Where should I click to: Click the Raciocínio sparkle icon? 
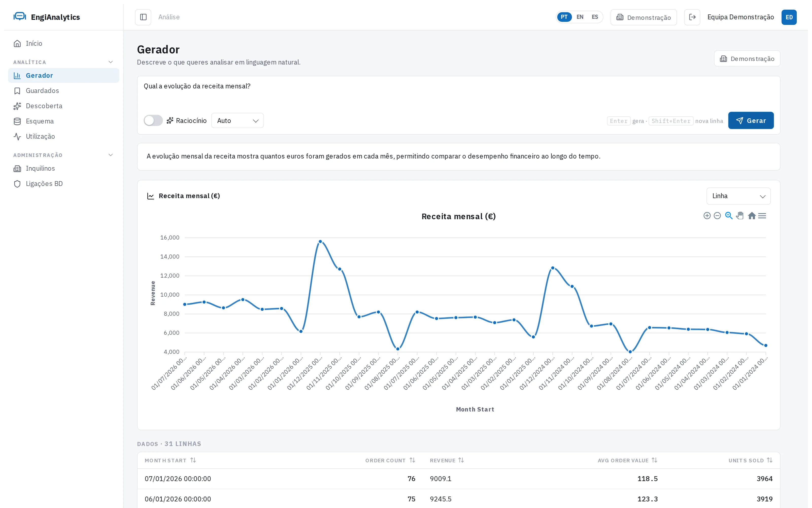click(x=170, y=121)
